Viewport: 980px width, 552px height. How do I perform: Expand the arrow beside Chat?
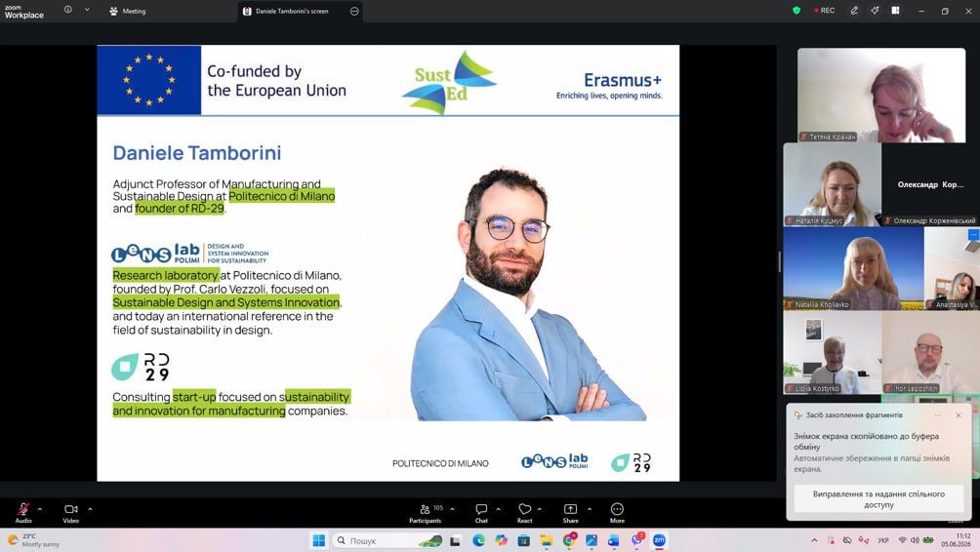498,509
